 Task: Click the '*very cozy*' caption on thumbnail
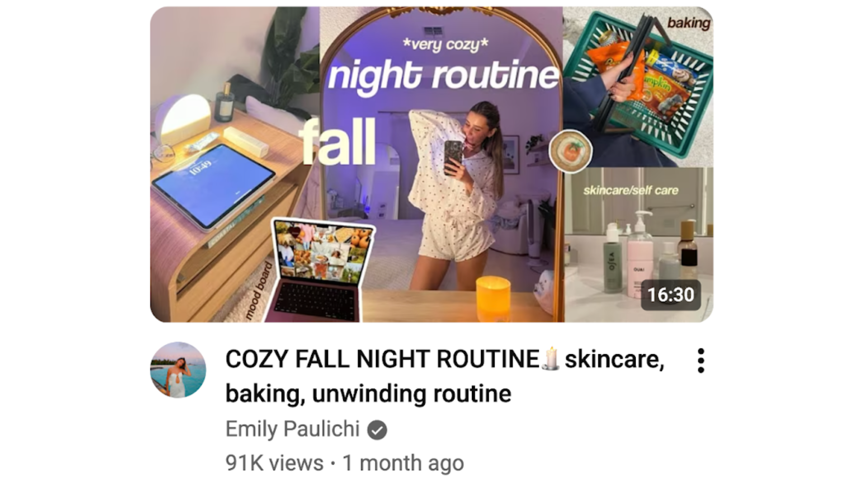pos(445,44)
